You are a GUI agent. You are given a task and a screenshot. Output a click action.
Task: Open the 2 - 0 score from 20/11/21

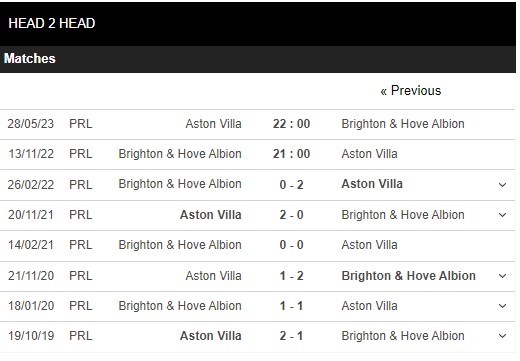click(291, 215)
